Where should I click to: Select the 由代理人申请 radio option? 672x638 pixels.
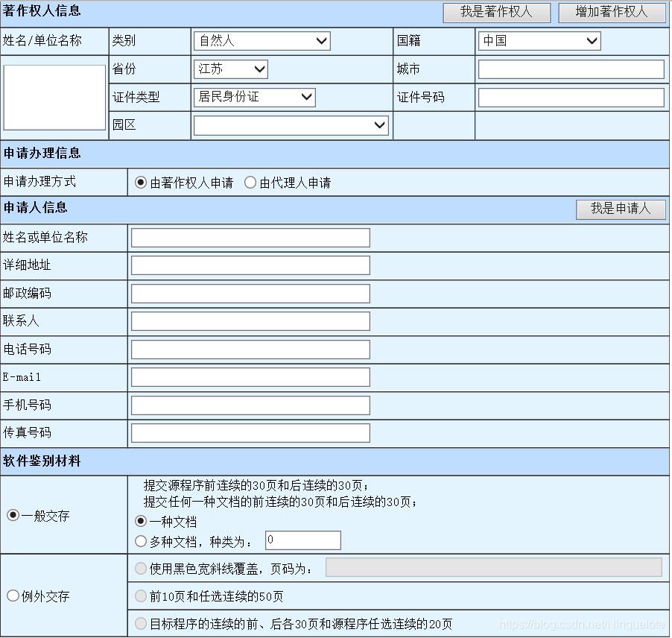(250, 182)
